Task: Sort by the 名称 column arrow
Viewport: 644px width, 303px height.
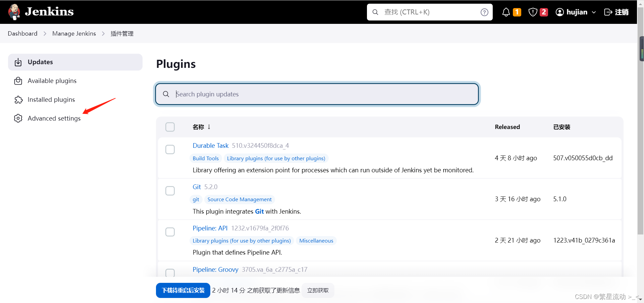Action: [x=209, y=127]
